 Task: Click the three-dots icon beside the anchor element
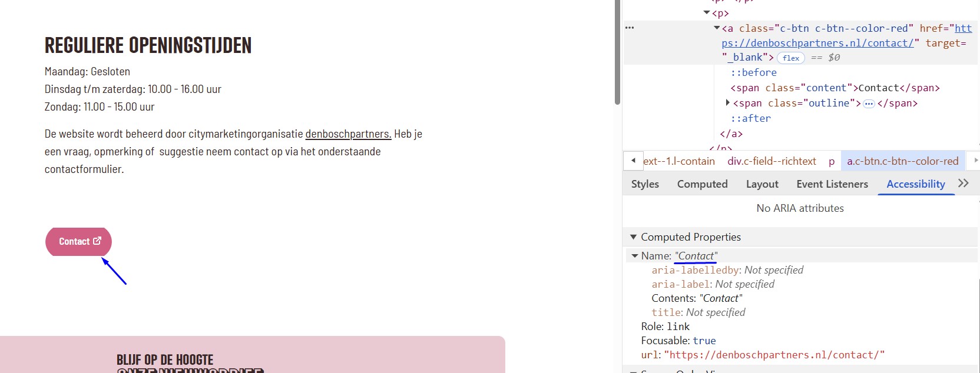point(630,28)
